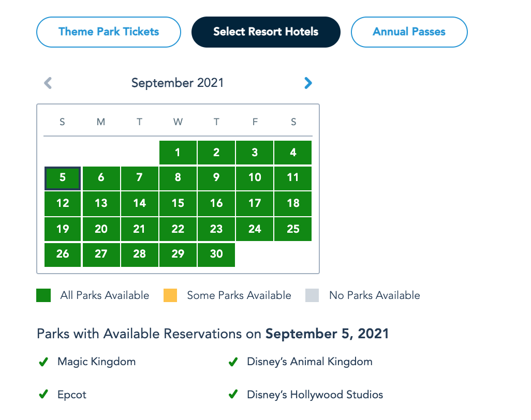Pick September 15 on the calendar
The width and height of the screenshot is (531, 420).
178,203
